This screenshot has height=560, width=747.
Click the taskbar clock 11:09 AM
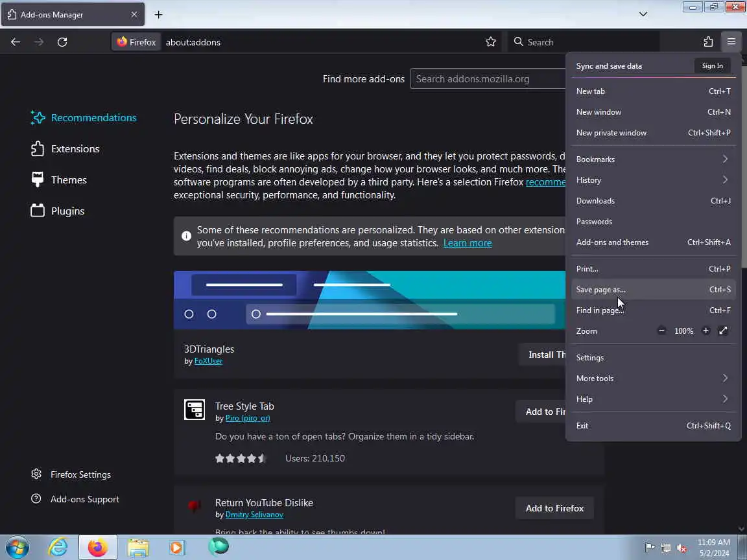coord(714,542)
